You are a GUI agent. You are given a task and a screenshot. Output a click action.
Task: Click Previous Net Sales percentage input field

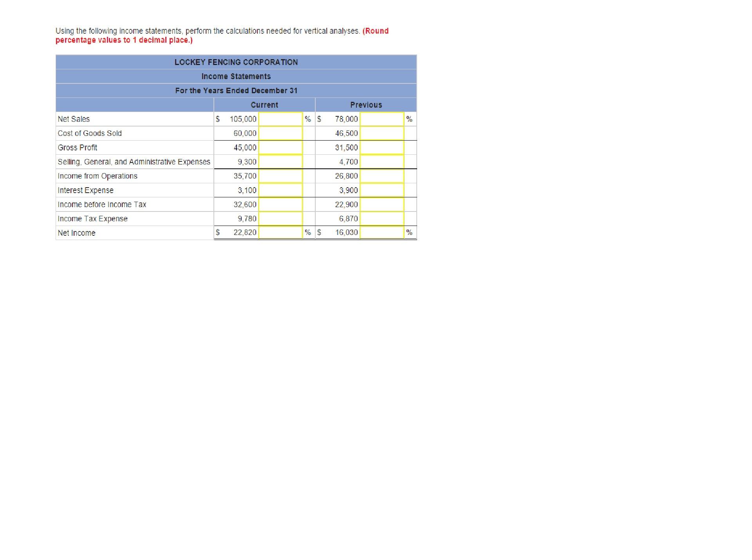tap(382, 119)
